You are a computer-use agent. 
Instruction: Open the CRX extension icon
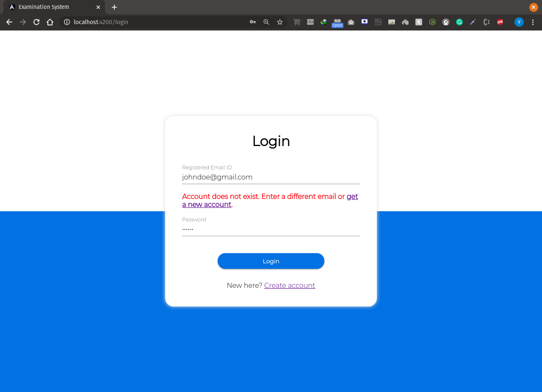310,22
